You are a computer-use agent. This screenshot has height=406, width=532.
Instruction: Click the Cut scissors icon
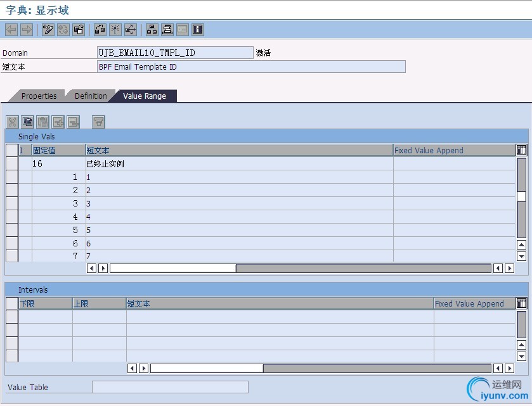click(12, 122)
